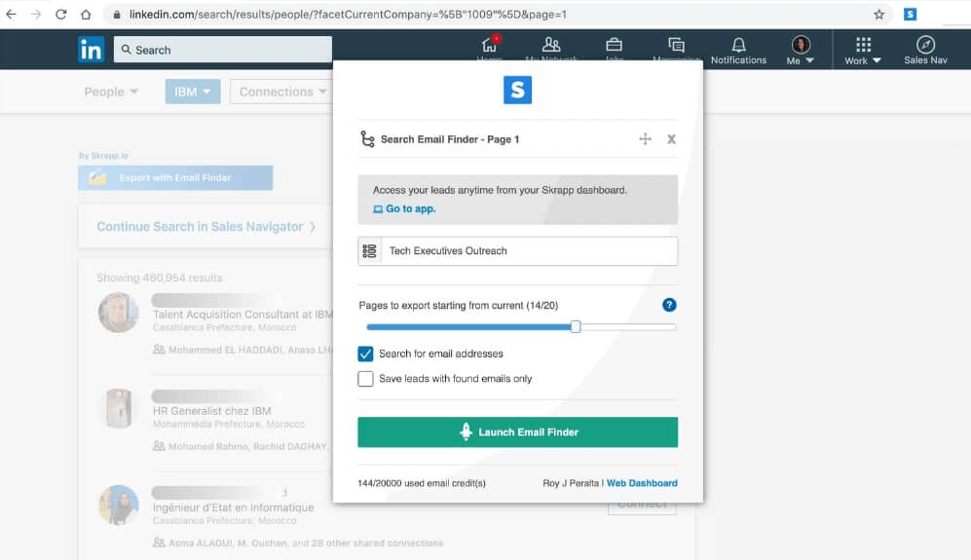Bookmark page with the star icon
This screenshot has height=560, width=971.
tap(878, 15)
